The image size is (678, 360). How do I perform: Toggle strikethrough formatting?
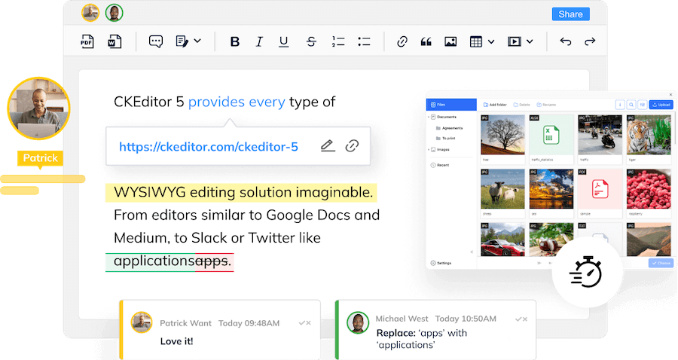coord(311,41)
